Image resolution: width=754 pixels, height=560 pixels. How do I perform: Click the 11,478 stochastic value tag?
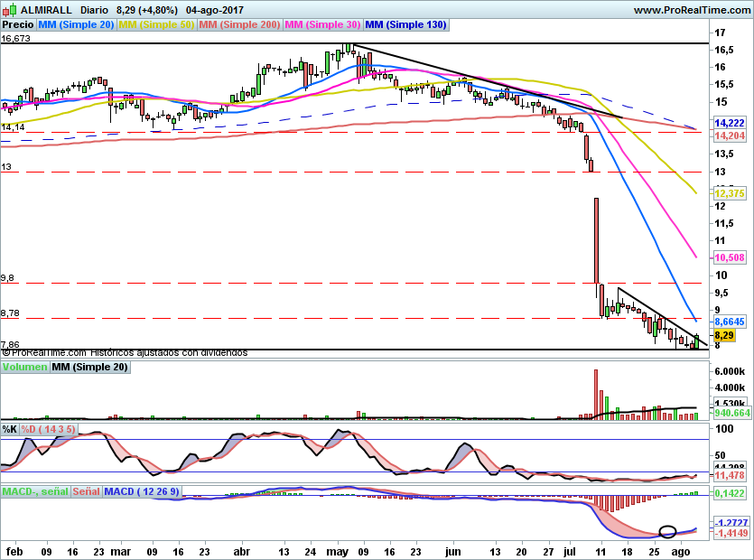pos(729,475)
